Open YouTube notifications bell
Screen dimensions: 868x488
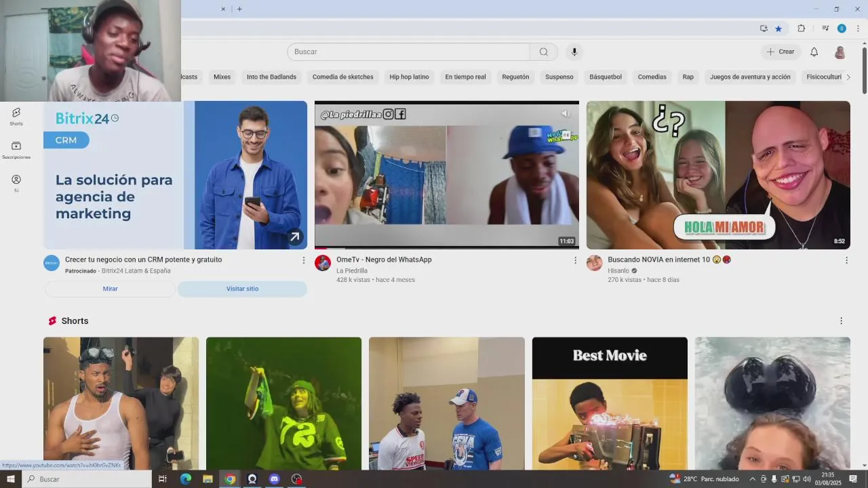(x=814, y=52)
